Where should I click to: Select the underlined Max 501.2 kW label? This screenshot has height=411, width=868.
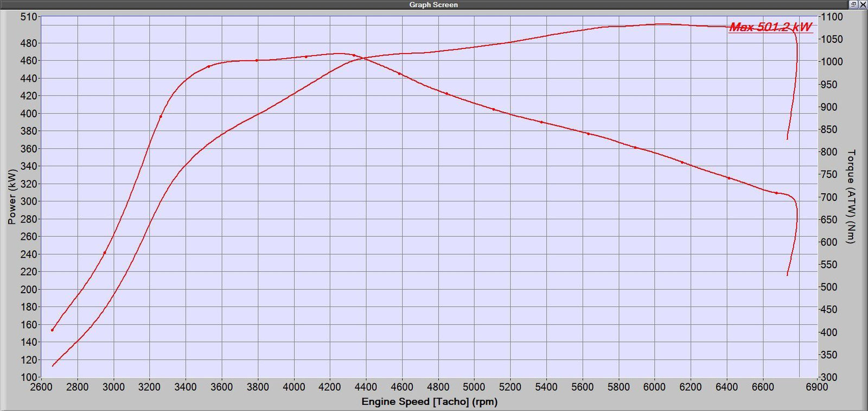point(770,27)
